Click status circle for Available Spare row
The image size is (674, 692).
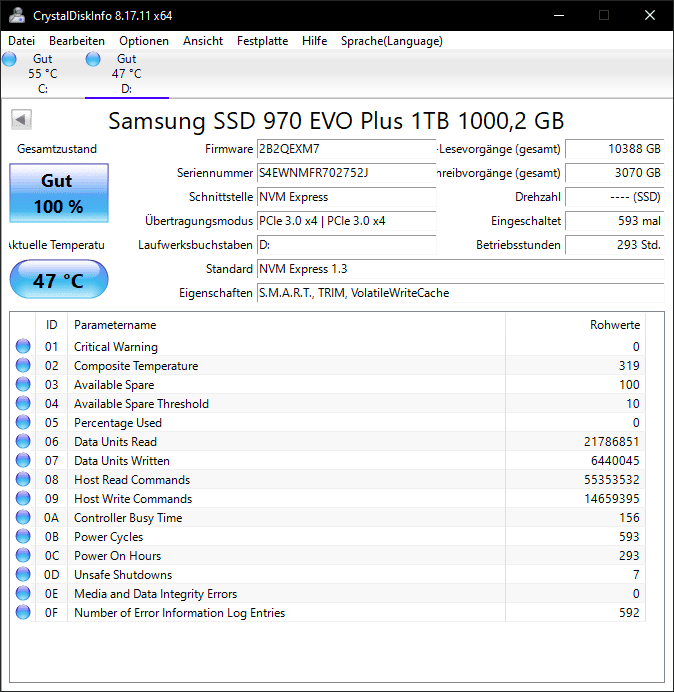(23, 384)
